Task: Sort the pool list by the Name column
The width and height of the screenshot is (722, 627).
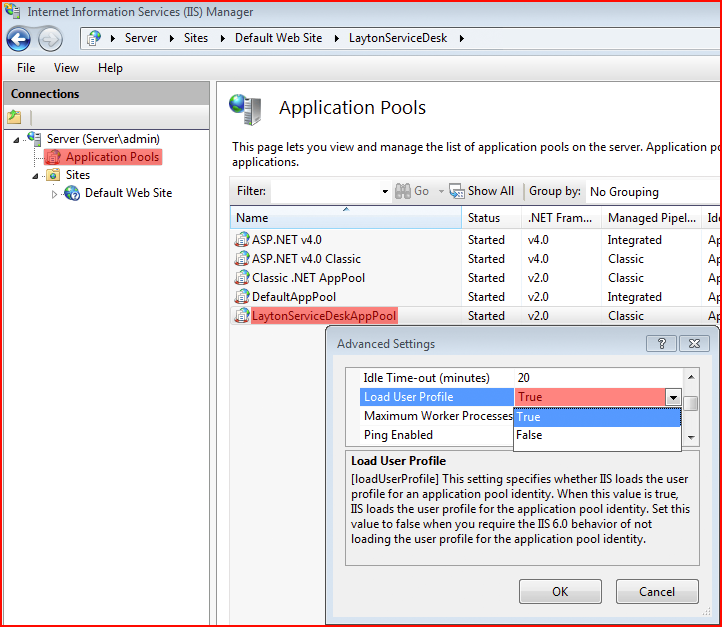Action: (x=346, y=217)
